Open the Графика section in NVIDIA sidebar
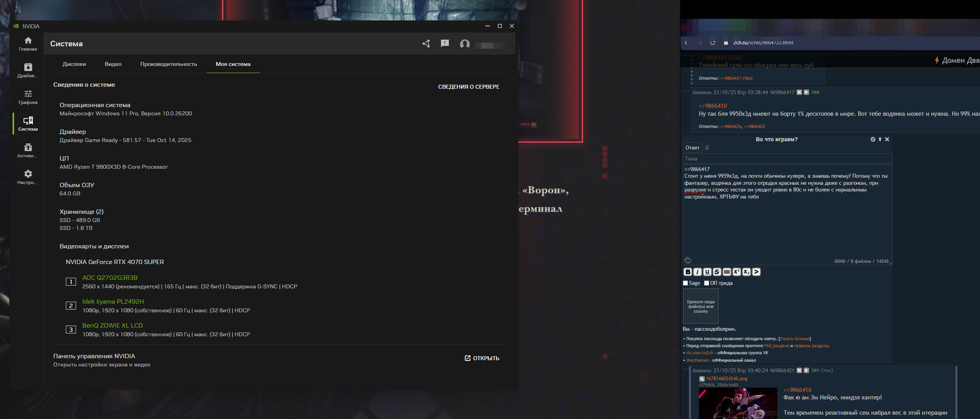The height and width of the screenshot is (419, 980). (28, 97)
